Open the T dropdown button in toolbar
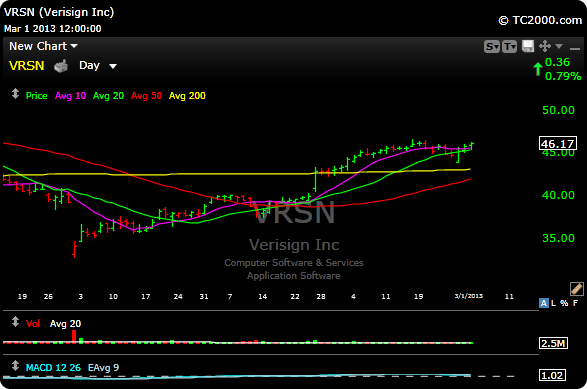 click(x=510, y=47)
